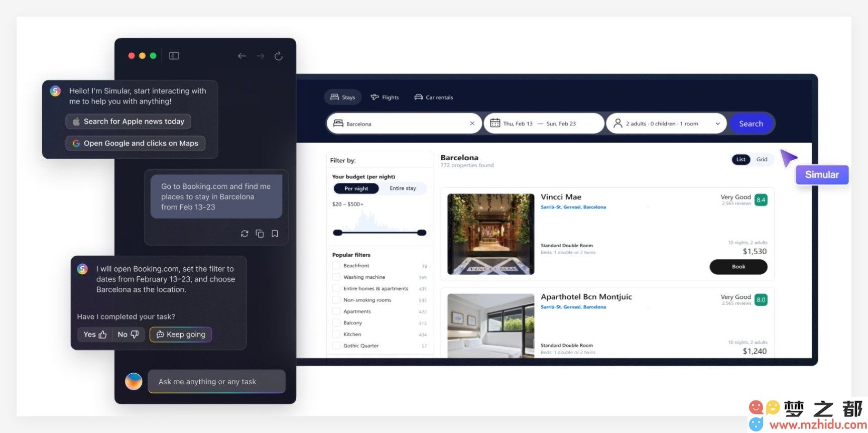Click the Simular avatar beside the task reply
The image size is (868, 433).
(x=82, y=269)
